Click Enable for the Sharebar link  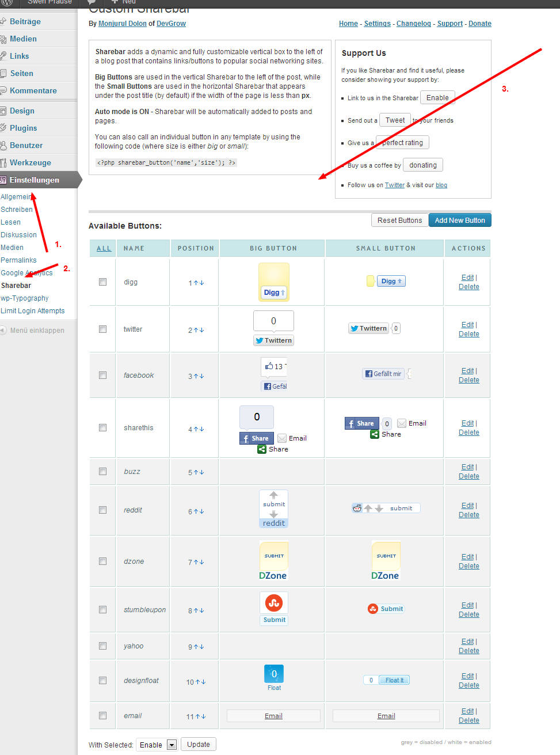coord(437,98)
